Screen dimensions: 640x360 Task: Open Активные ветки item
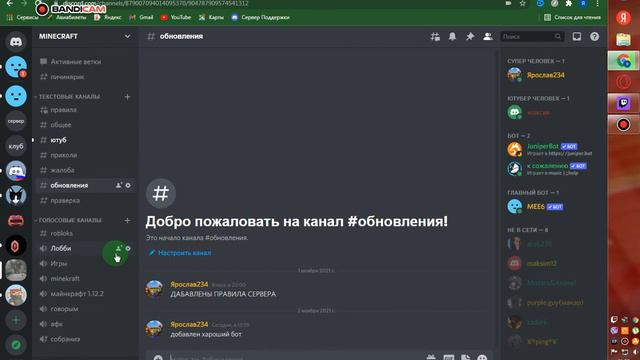[85, 62]
